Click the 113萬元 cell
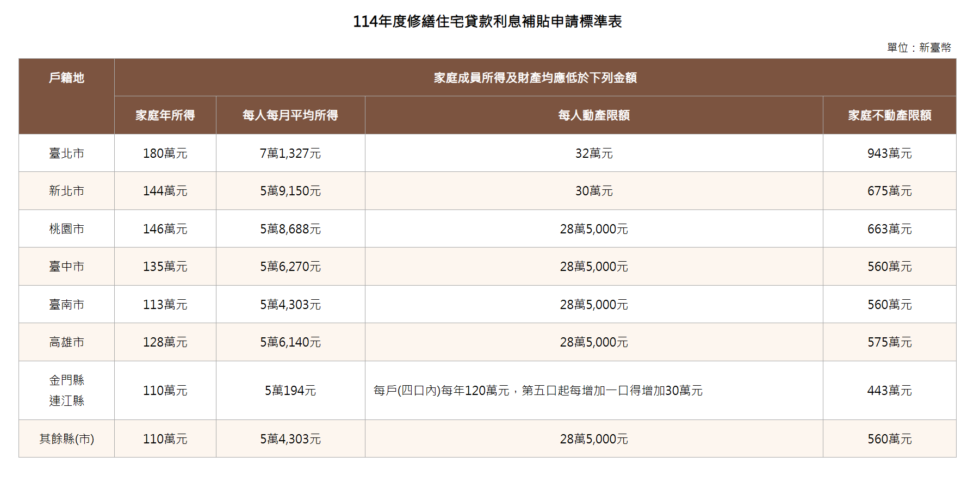 click(165, 305)
